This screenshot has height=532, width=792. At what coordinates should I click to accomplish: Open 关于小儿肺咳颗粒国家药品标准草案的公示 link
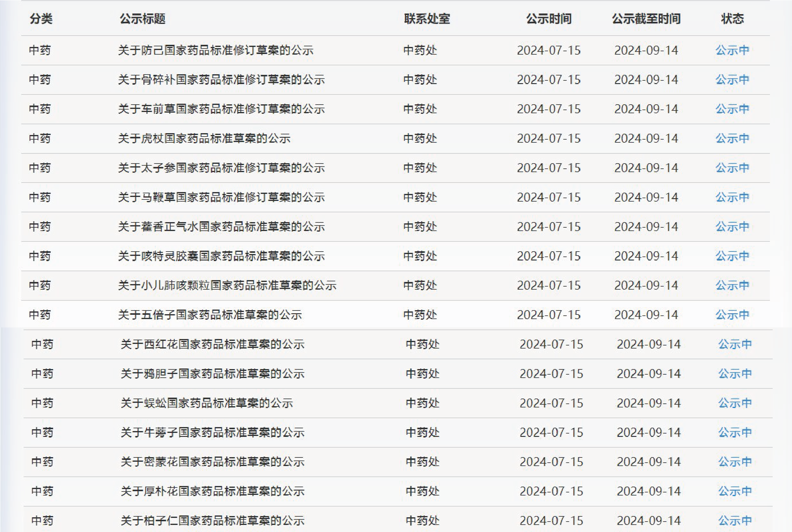tap(227, 285)
